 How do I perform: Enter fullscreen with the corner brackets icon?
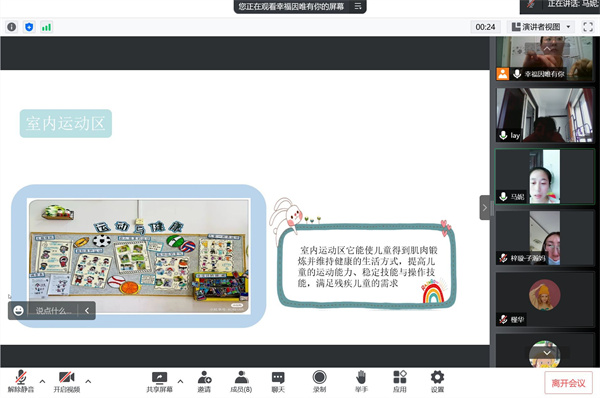(588, 27)
